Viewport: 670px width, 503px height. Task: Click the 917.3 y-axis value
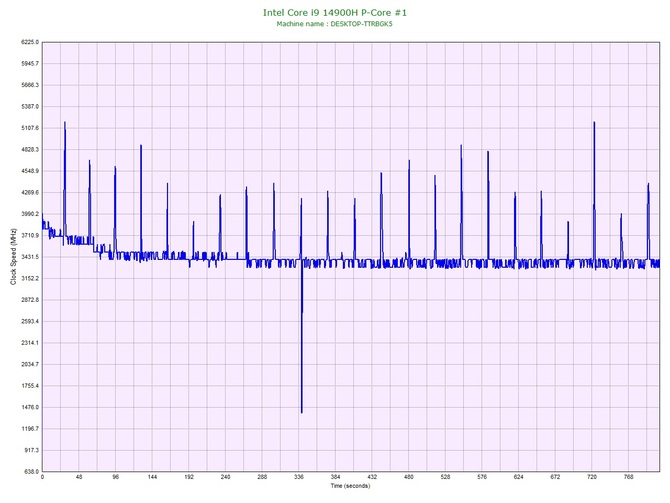pos(31,450)
